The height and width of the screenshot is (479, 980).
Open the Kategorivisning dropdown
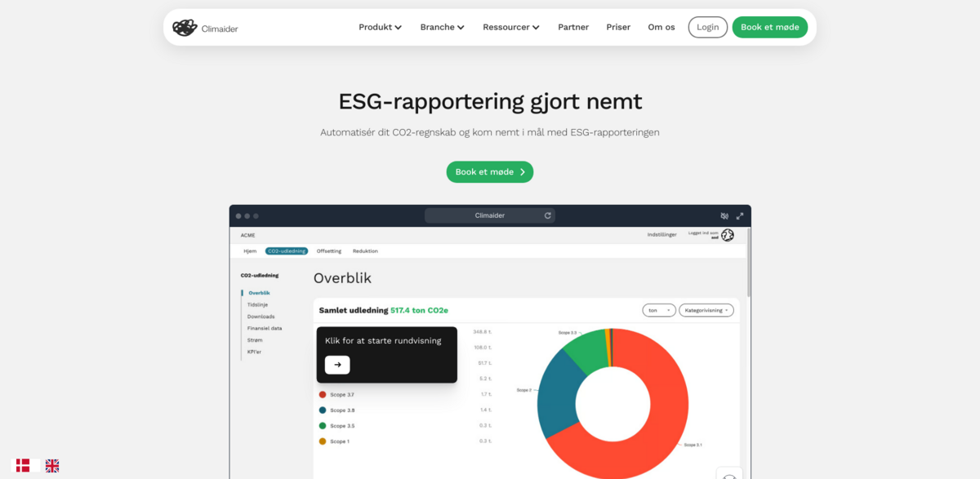(706, 310)
